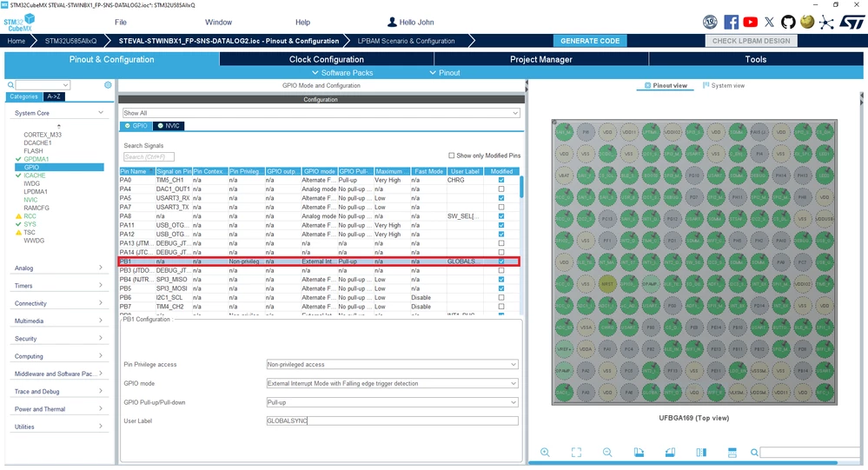Open the LPBAM Scenario & Configuration breadcrumb

(407, 41)
